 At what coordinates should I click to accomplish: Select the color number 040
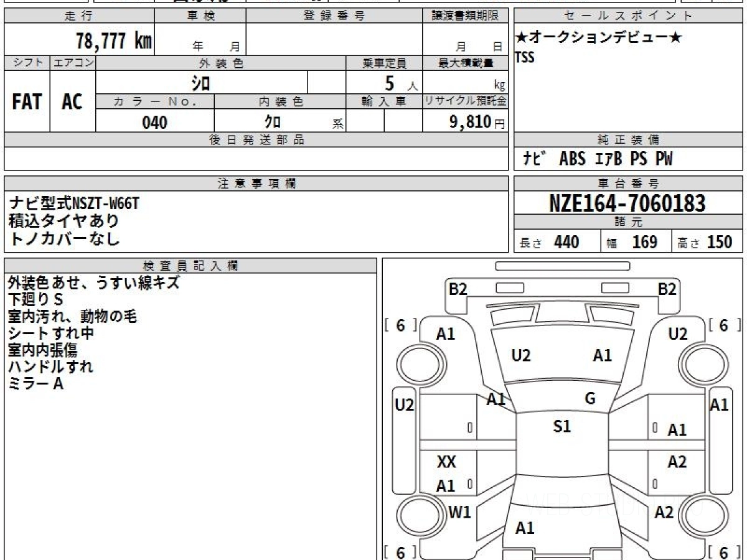[x=155, y=122]
